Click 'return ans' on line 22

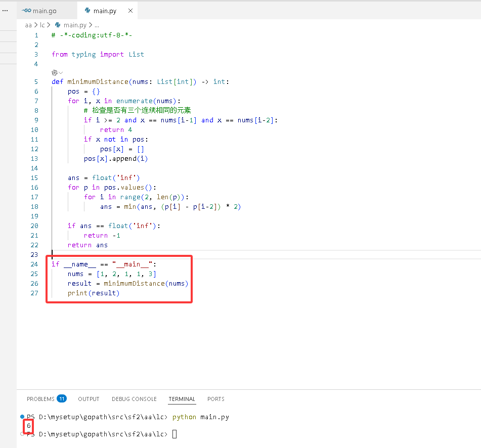(88, 245)
